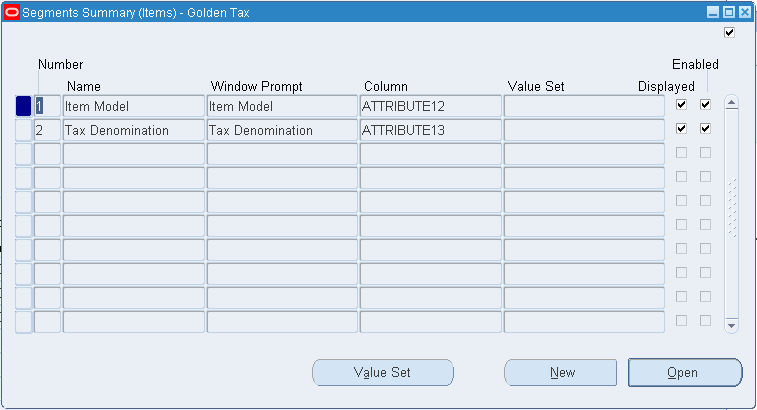
Task: Click the Item Model name field
Action: point(134,106)
